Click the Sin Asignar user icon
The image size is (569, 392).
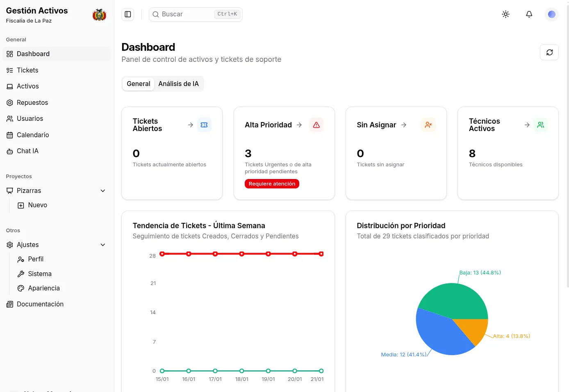428,125
